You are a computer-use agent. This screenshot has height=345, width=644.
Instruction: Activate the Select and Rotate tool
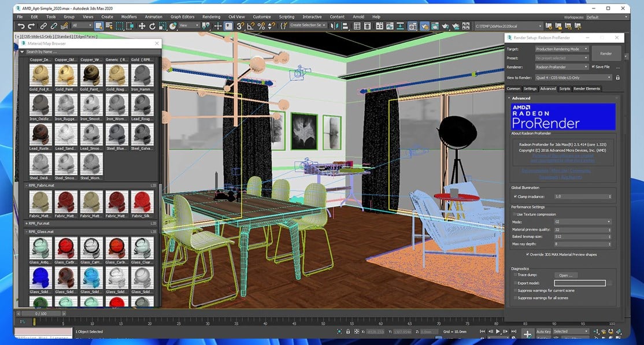153,26
